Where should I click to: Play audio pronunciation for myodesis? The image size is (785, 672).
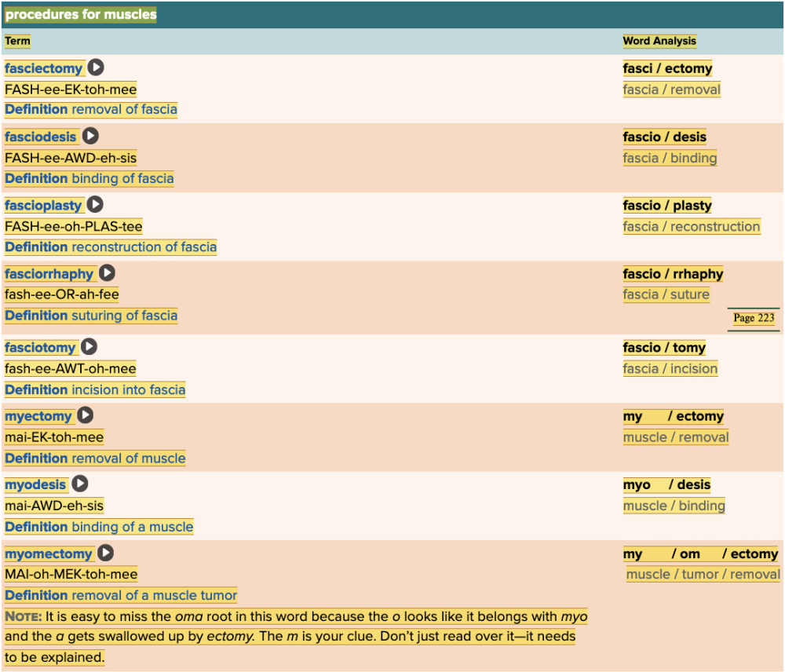80,484
